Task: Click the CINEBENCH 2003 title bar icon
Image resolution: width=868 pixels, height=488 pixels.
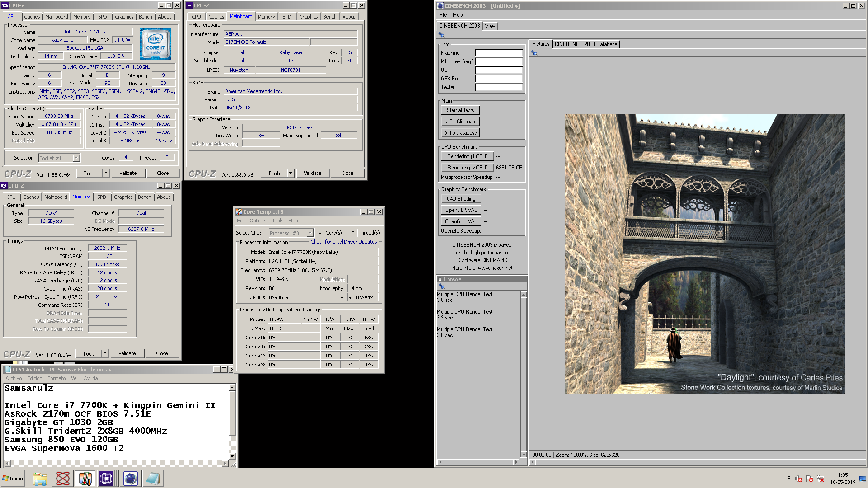Action: 440,6
